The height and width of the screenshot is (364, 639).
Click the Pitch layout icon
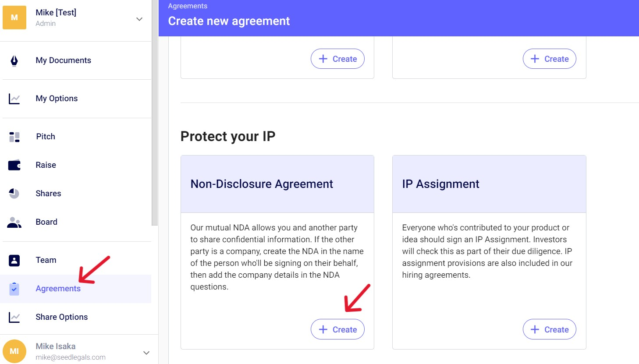[14, 137]
